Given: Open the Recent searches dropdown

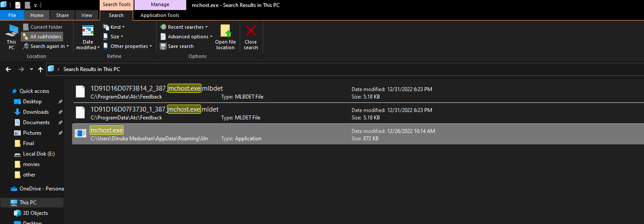Looking at the screenshot, I should click(184, 27).
